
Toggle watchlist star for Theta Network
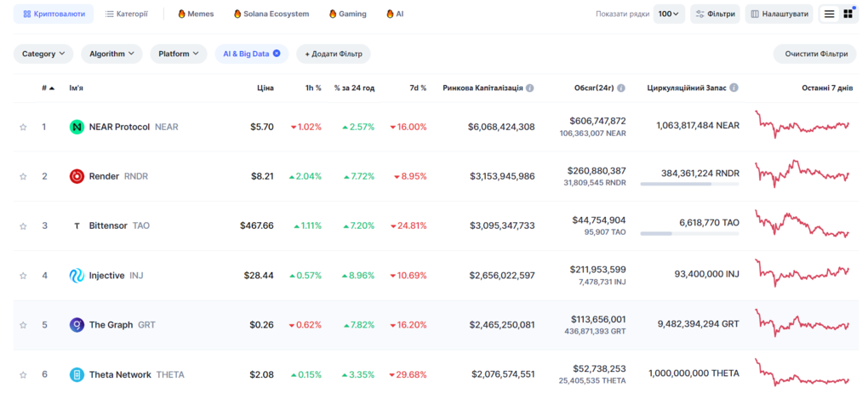point(24,375)
